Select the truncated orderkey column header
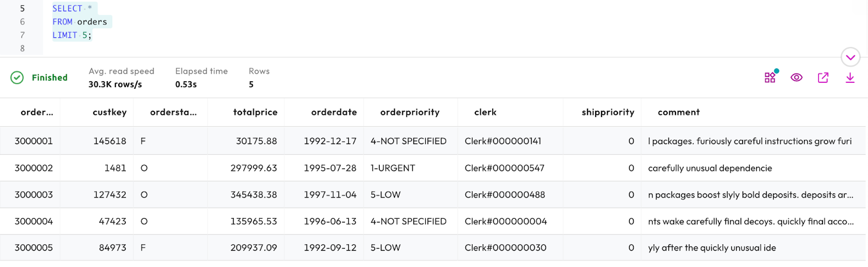The height and width of the screenshot is (267, 868). coord(37,112)
